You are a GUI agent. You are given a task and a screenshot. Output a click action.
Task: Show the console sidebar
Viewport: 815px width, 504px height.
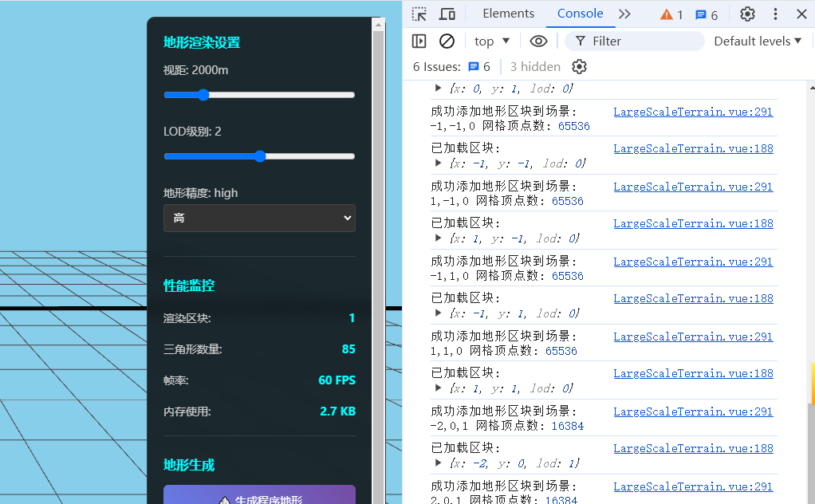point(419,41)
